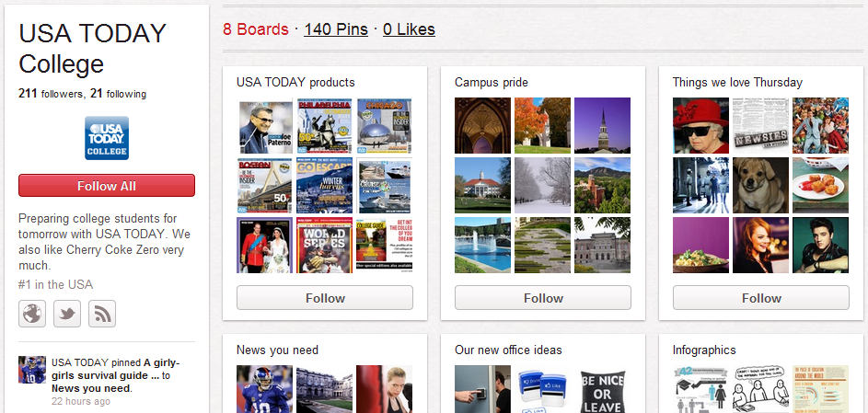Switch to the 0 Likes tab

point(409,29)
